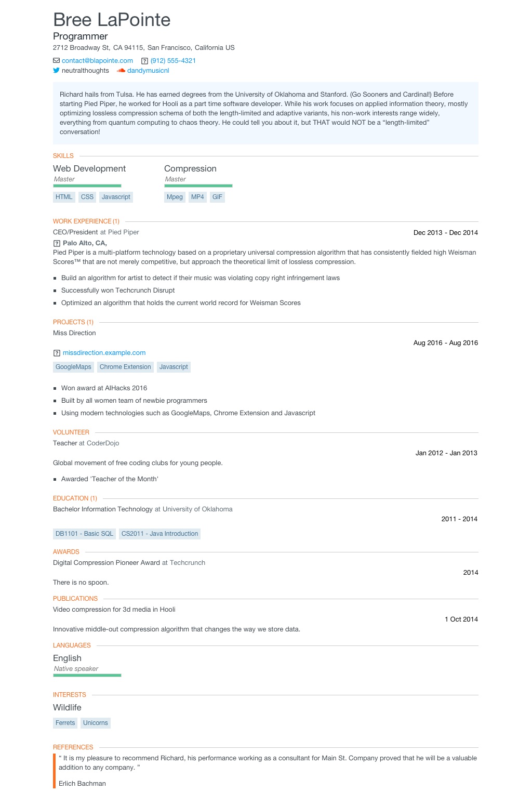Click the phone icon near number
532x805 pixels.
point(145,61)
